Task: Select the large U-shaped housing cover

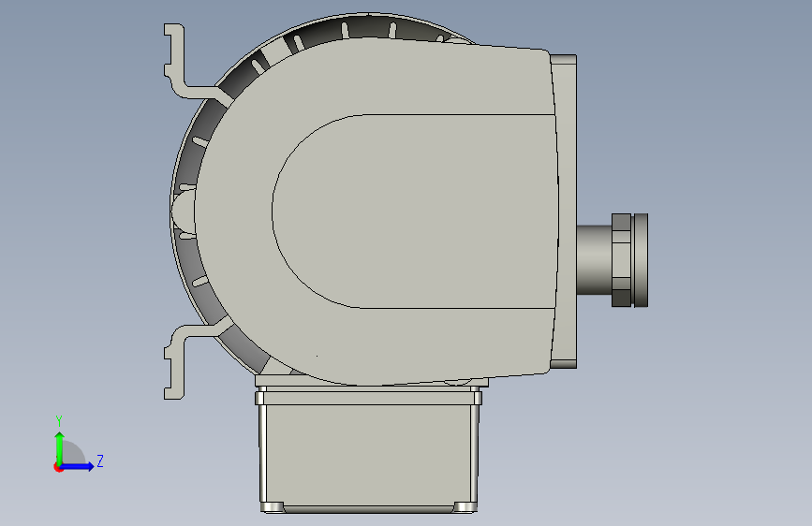Action: tap(376, 211)
